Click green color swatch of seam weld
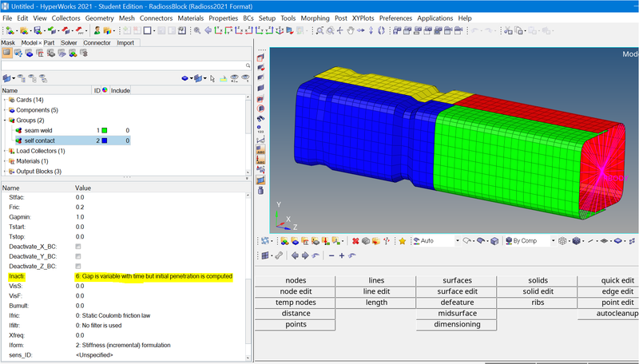The image size is (639, 364). click(105, 131)
